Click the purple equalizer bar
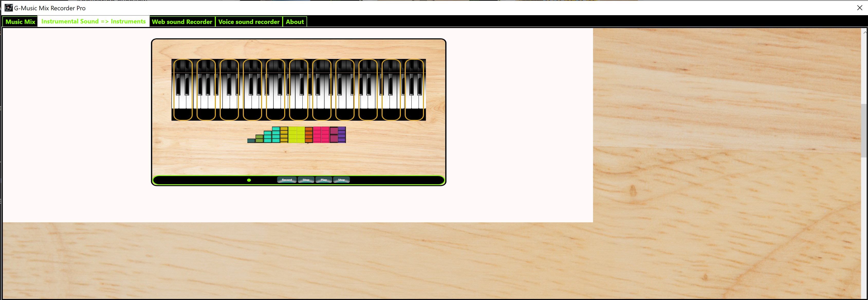Image resolution: width=868 pixels, height=300 pixels. 342,135
